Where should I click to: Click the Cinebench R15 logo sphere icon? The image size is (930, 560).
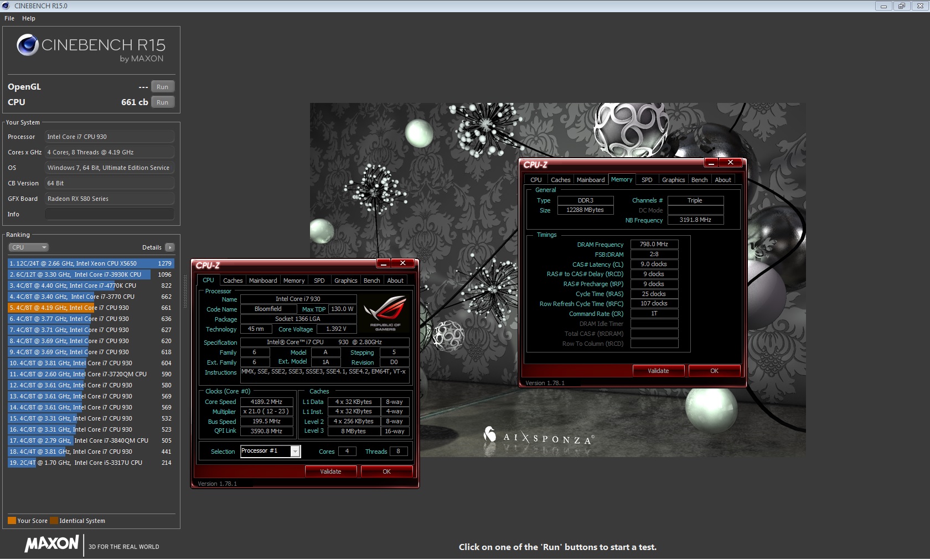[x=27, y=45]
